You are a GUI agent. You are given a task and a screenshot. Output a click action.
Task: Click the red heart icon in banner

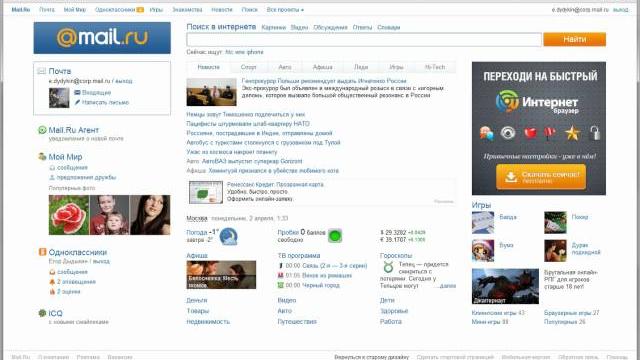[x=530, y=133]
